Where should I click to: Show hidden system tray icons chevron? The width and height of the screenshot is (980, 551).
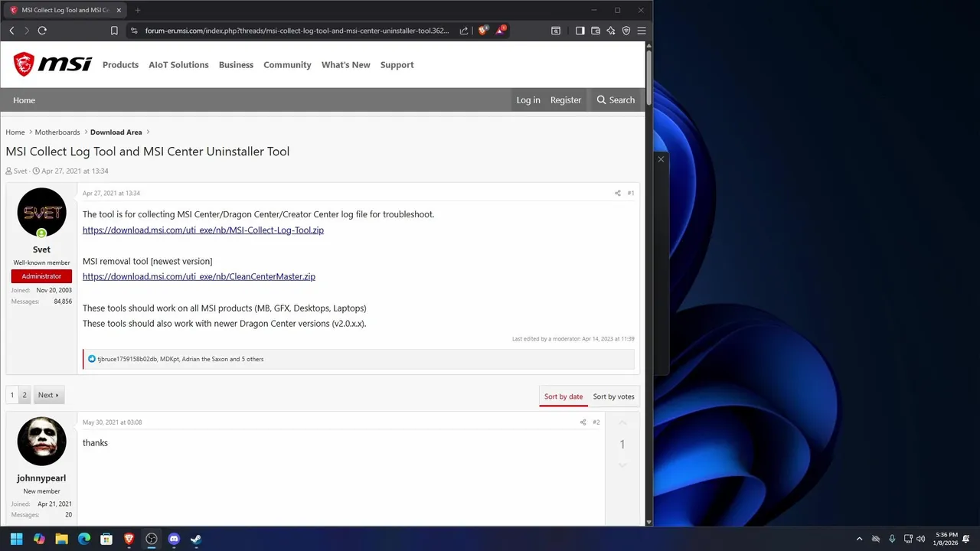click(859, 539)
